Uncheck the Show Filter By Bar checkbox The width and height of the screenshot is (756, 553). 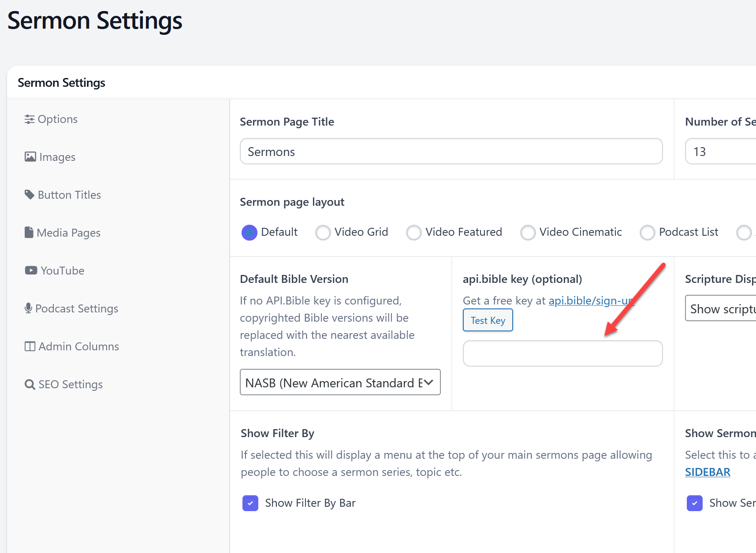click(250, 503)
